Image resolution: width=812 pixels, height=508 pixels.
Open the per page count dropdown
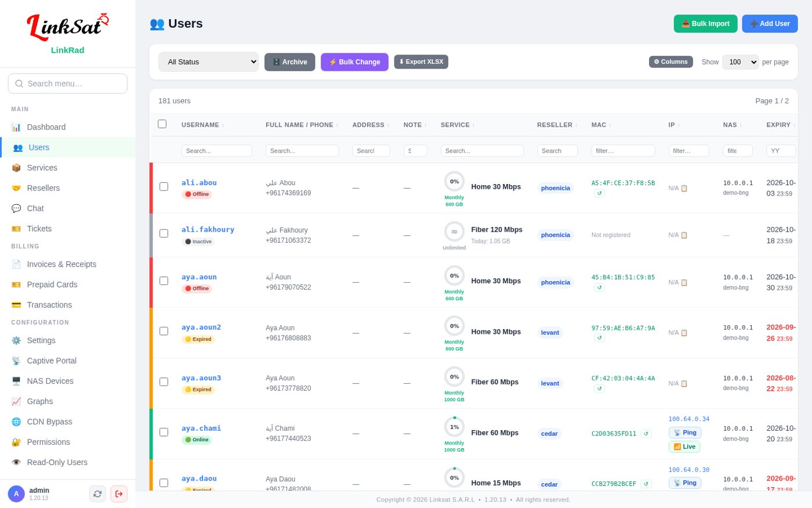coord(740,62)
